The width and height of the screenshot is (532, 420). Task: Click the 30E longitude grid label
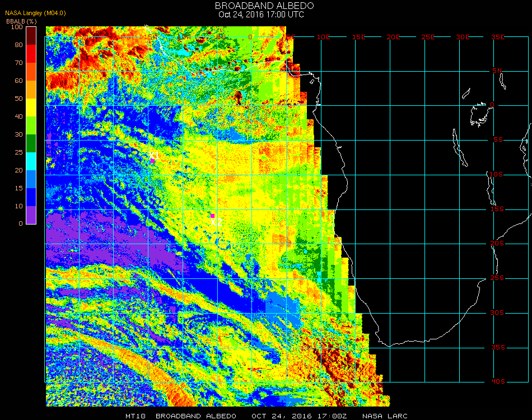(x=463, y=37)
